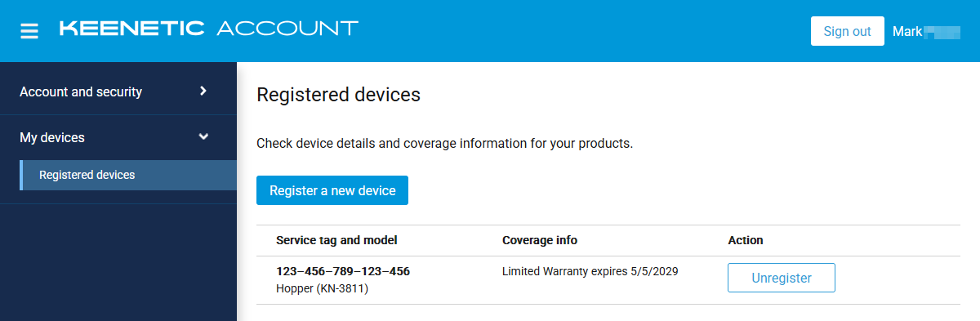Screen dimensions: 980x321
Task: Go to Registered devices sidebar item
Action: [x=127, y=175]
